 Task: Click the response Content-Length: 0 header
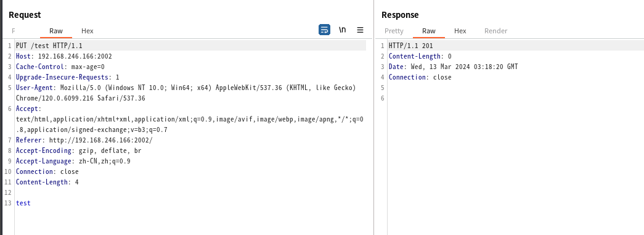pos(420,56)
